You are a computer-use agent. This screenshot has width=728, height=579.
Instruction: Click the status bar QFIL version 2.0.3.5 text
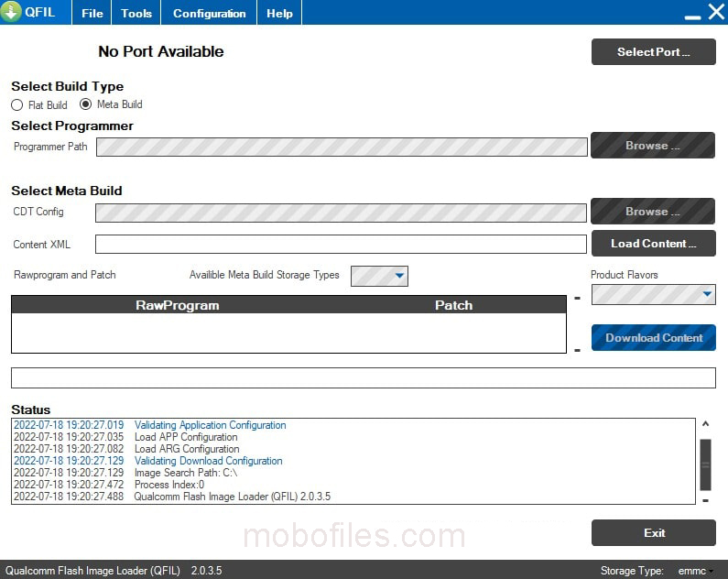(x=206, y=571)
